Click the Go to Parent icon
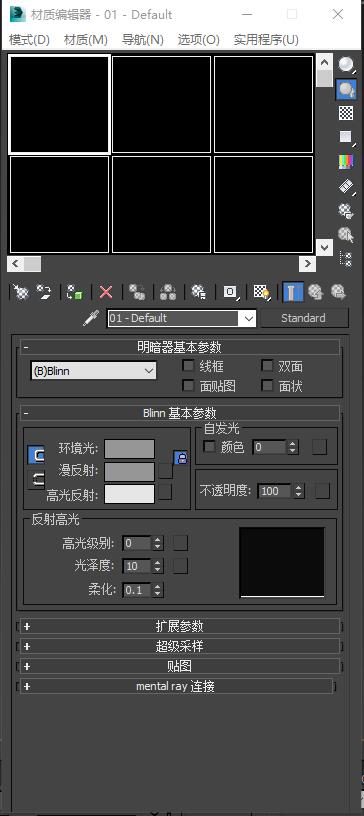Image resolution: width=364 pixels, height=816 pixels. pyautogui.click(x=315, y=292)
